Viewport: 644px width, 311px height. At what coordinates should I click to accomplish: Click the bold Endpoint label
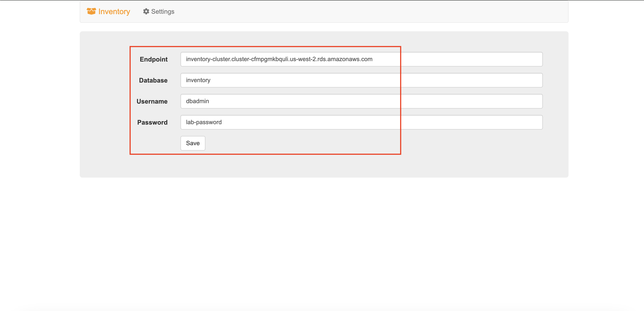[x=153, y=59]
